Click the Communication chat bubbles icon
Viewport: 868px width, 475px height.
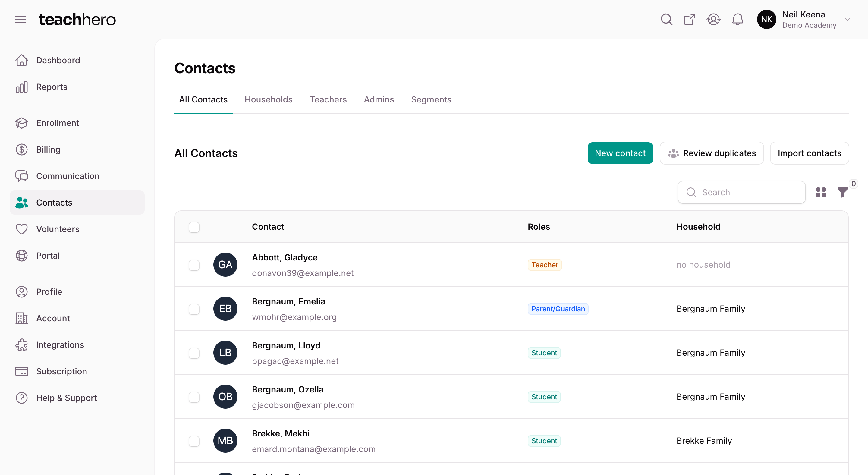tap(22, 176)
